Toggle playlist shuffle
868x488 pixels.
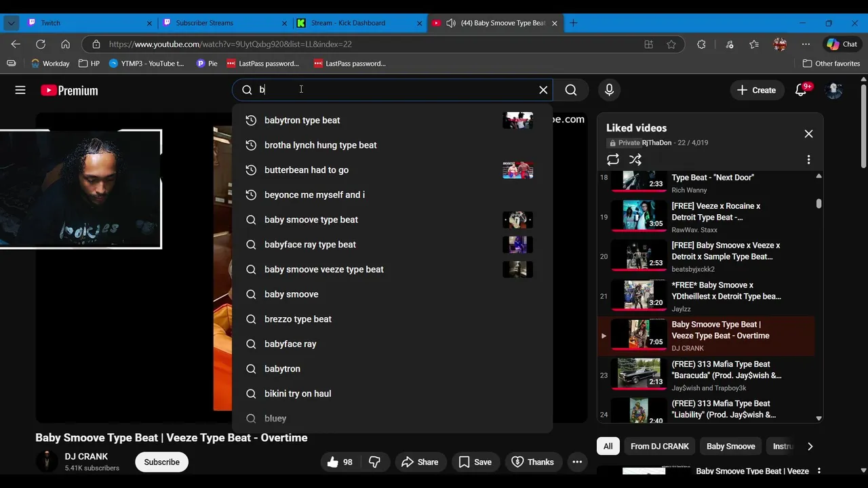coord(635,159)
